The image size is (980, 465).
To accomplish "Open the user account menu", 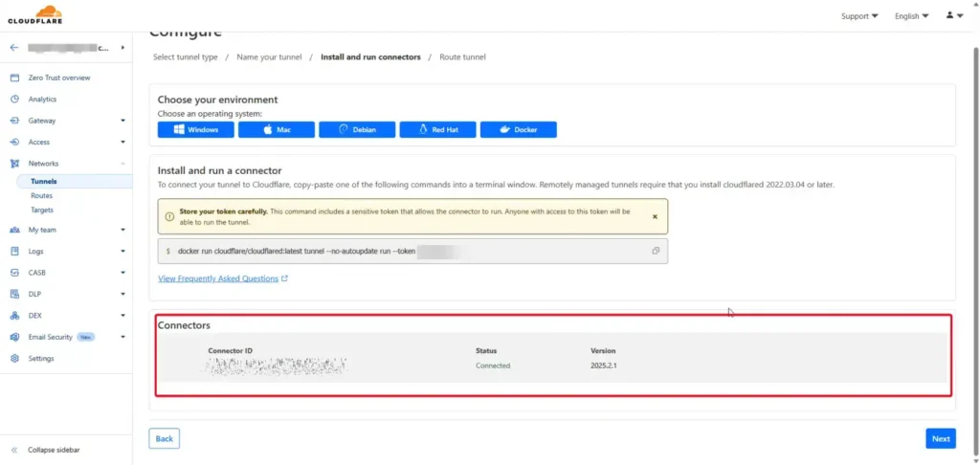I will pos(954,15).
